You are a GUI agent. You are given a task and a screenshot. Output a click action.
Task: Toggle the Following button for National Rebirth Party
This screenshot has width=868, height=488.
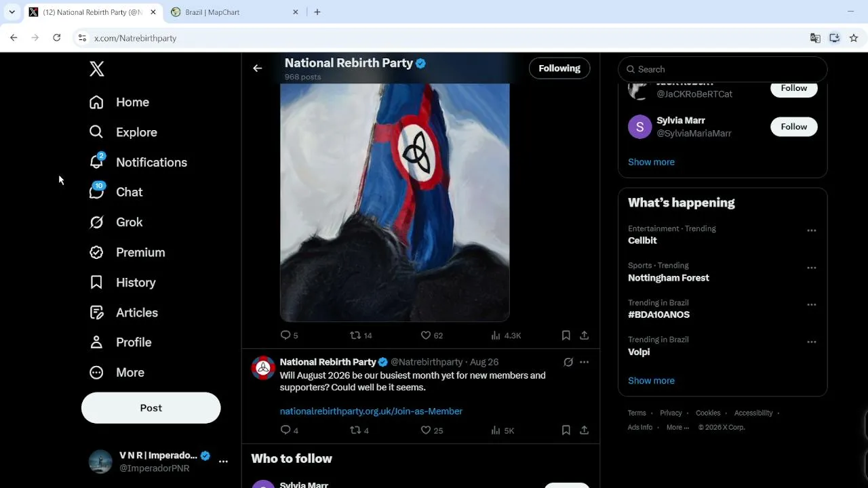(559, 68)
